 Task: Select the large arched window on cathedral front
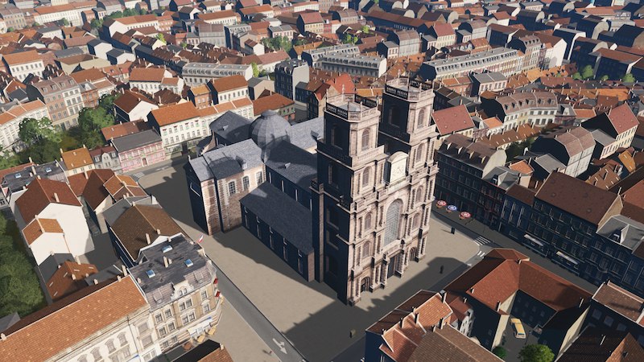(393, 221)
